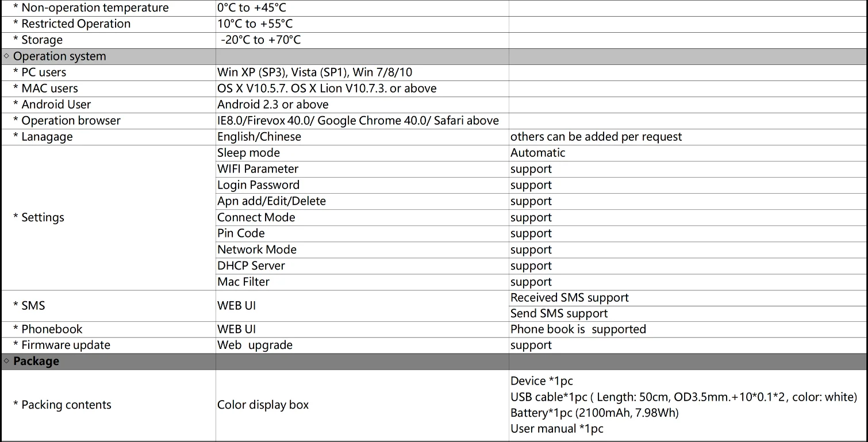Screen dimensions: 868x442
Task: Select "others can be added per request" cell
Action: click(x=596, y=137)
